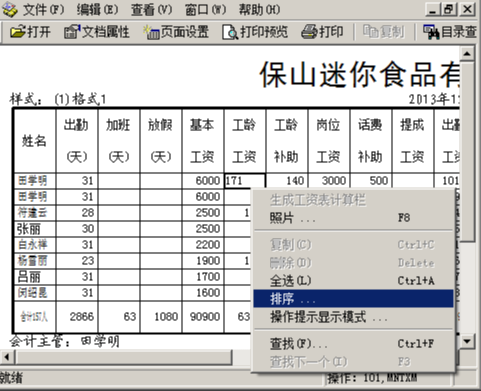Click the name 白永祥 in the table
This screenshot has height=391, width=481.
[x=32, y=245]
